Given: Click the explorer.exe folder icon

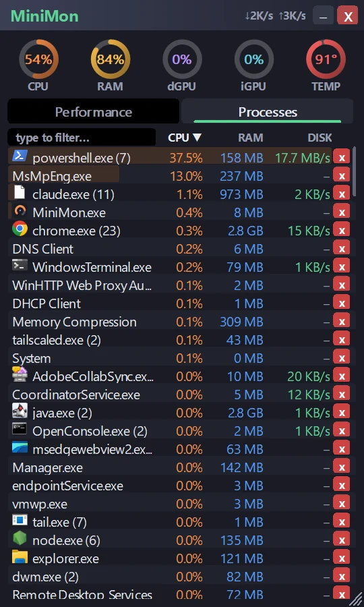Looking at the screenshot, I should [20, 557].
